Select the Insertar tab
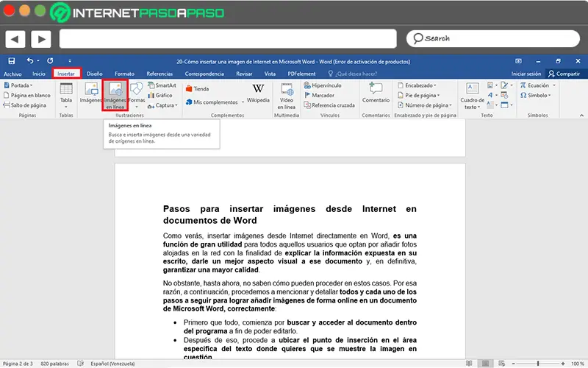 [66, 74]
